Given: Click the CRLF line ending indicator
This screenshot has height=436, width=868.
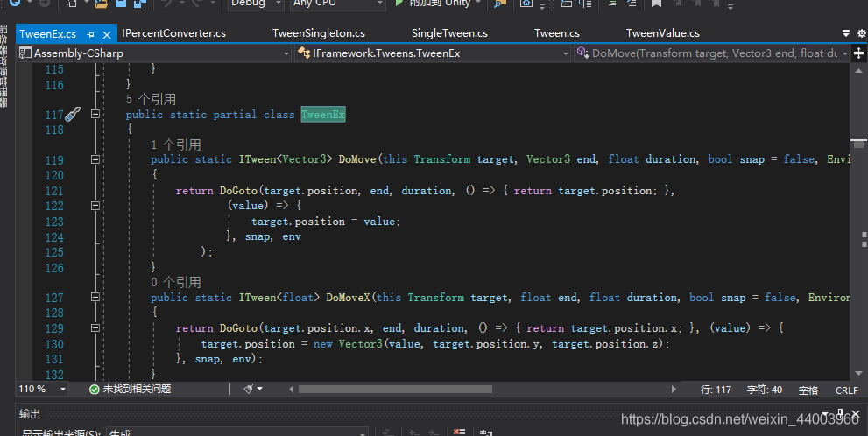Looking at the screenshot, I should click(846, 390).
